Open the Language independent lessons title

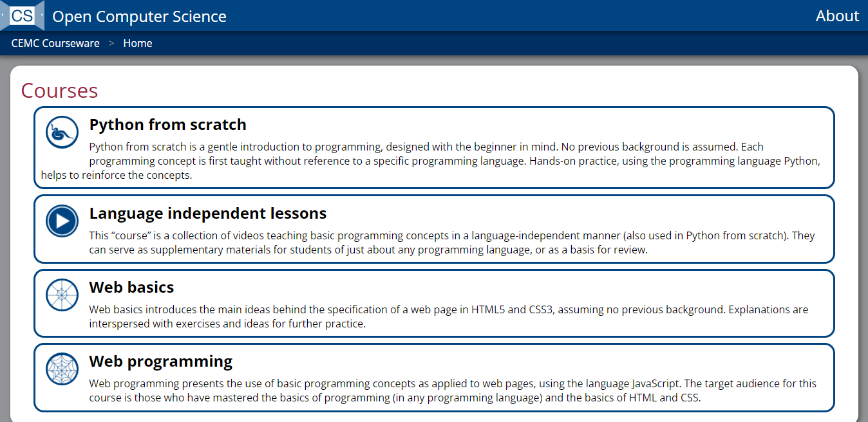tap(207, 213)
